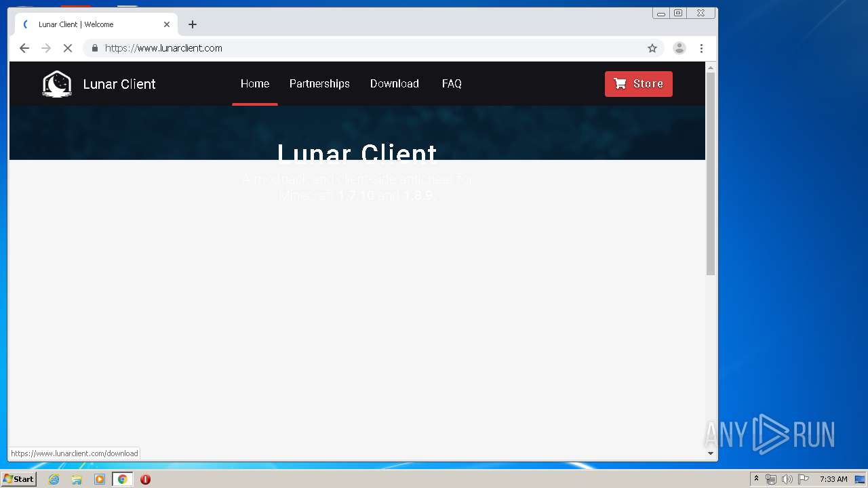Go to the Home nav item
This screenshot has width=868, height=488.
(x=255, y=83)
